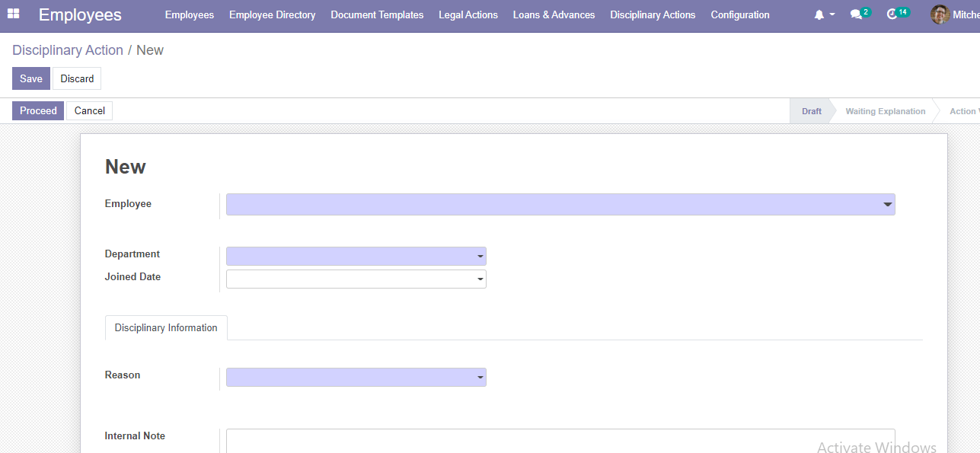
Task: Discard the new record
Action: pos(77,78)
